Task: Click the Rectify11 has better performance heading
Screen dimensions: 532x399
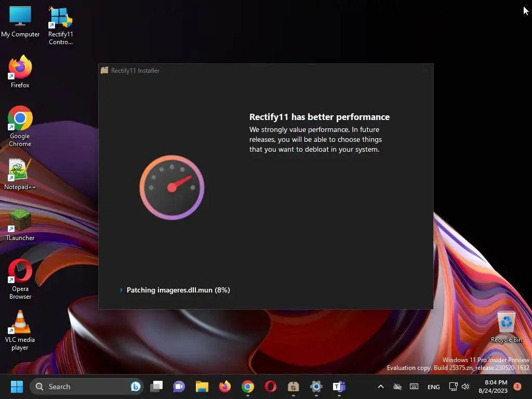Action: coord(320,117)
